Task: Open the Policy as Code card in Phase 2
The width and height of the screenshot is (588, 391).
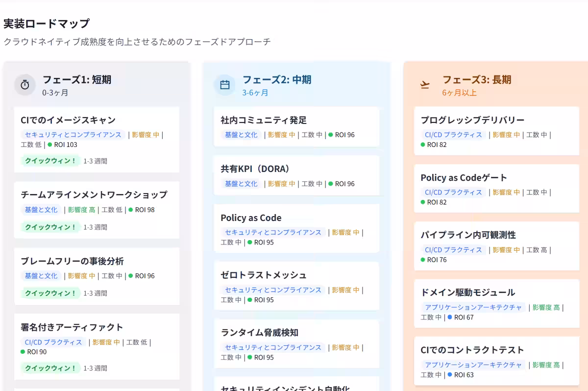Action: [x=296, y=229]
